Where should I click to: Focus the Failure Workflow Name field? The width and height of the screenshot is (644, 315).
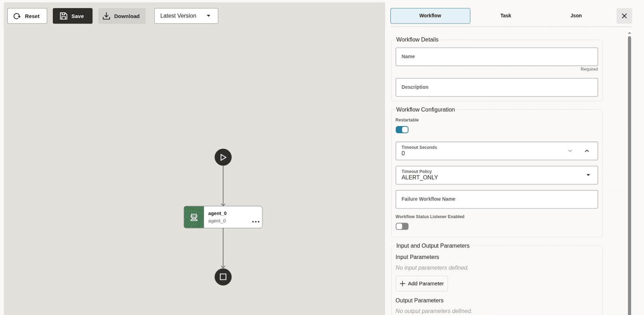(x=496, y=199)
